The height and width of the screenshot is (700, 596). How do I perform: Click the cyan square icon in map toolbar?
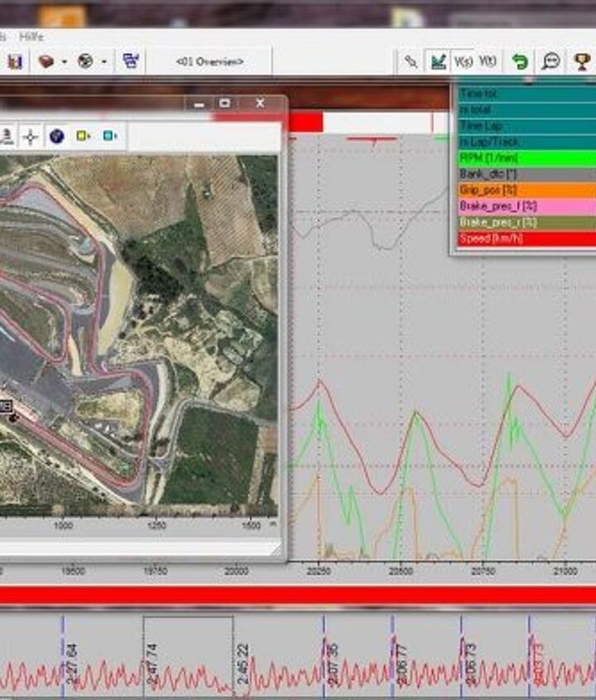coord(110,137)
